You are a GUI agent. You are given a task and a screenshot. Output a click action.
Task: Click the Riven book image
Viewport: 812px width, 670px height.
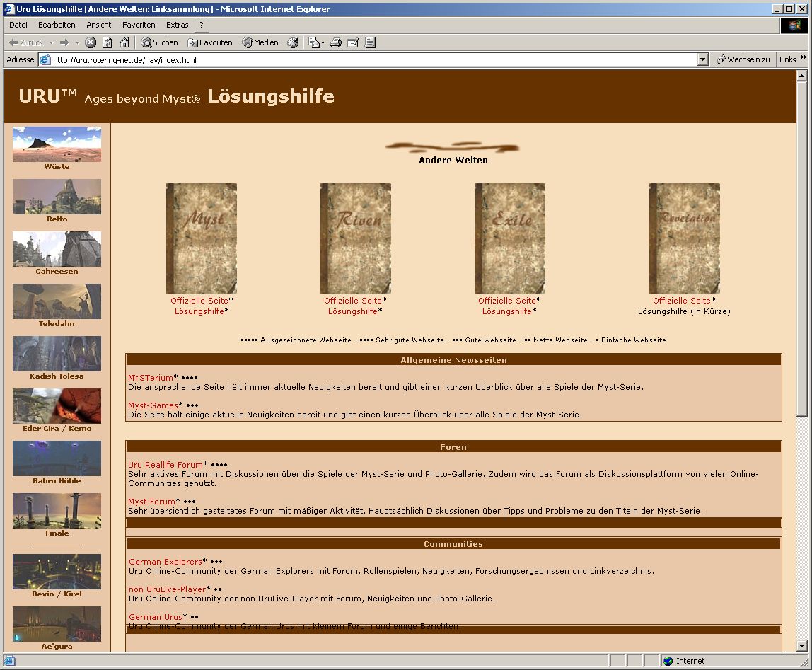355,238
